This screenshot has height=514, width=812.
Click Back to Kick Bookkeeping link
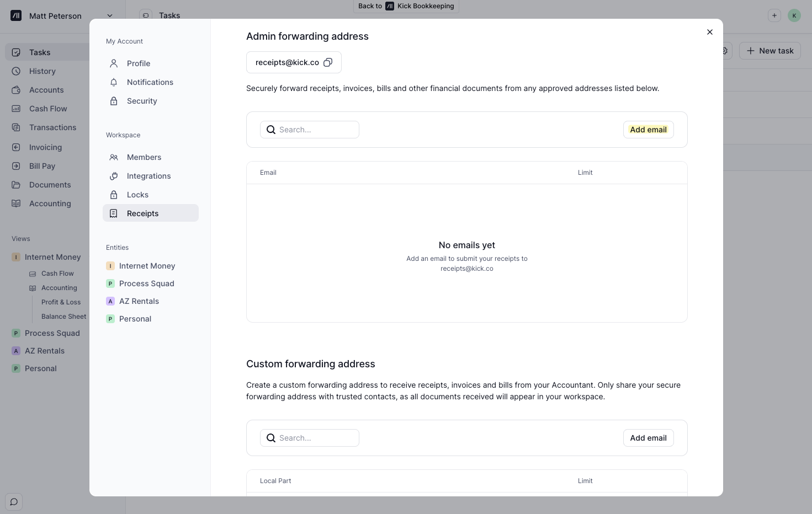(x=406, y=6)
